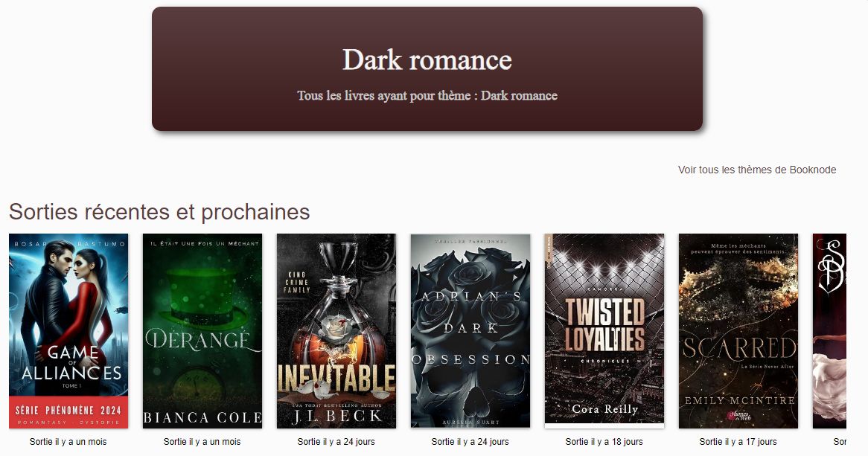868x456 pixels.
Task: Click 'Sortie il y a 17 jours' under Scarred
Action: pos(738,442)
